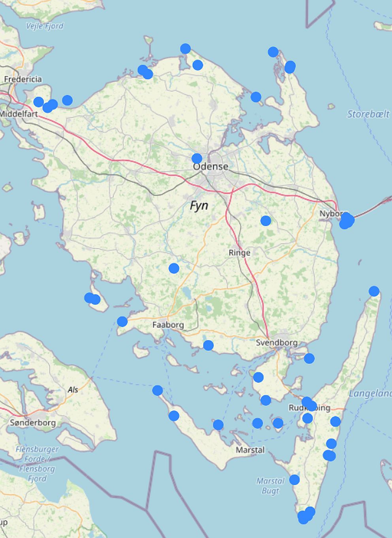
Task: Open the inland marker north of Faaborg
Action: 174,269
